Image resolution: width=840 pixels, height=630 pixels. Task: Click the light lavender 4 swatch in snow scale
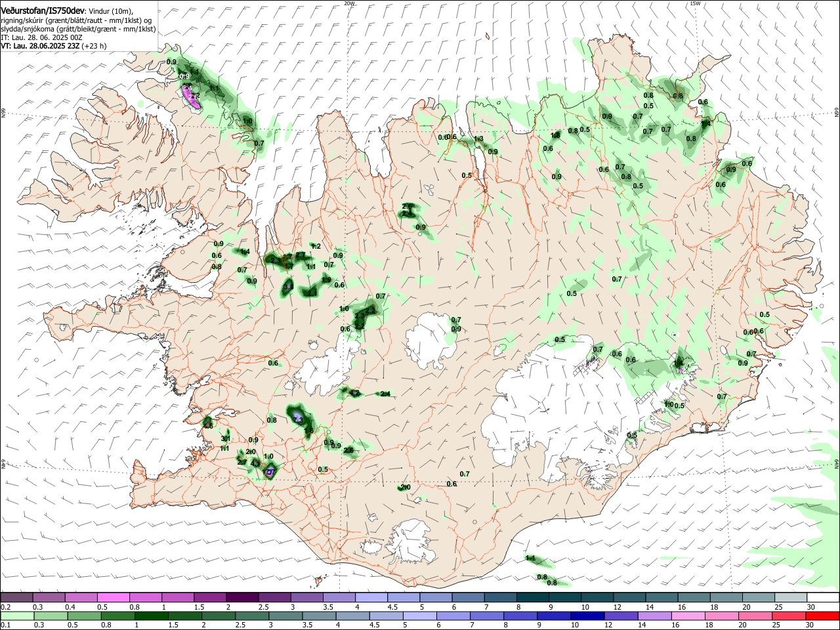click(371, 597)
